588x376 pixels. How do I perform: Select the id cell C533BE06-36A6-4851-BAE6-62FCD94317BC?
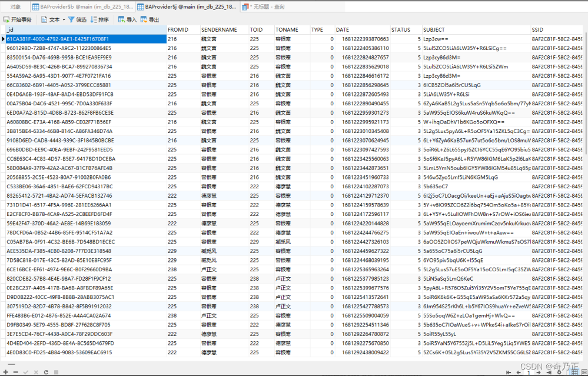[x=86, y=187]
